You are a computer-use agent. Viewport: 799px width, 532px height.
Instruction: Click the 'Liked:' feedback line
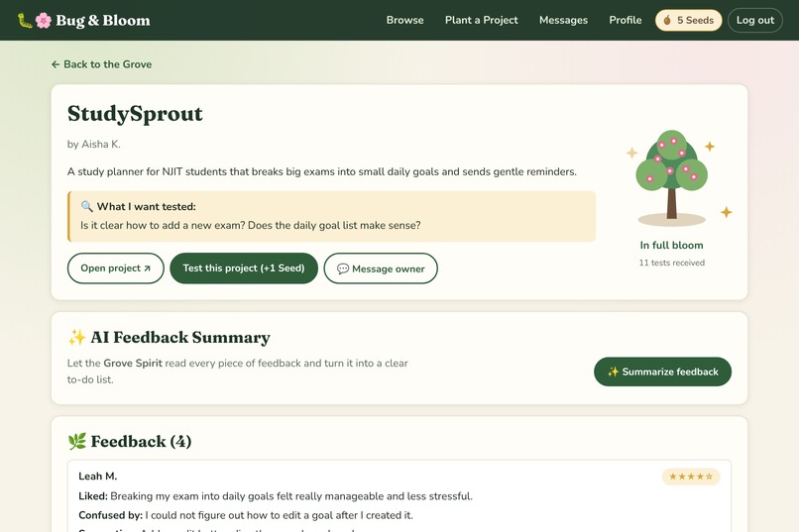point(276,496)
